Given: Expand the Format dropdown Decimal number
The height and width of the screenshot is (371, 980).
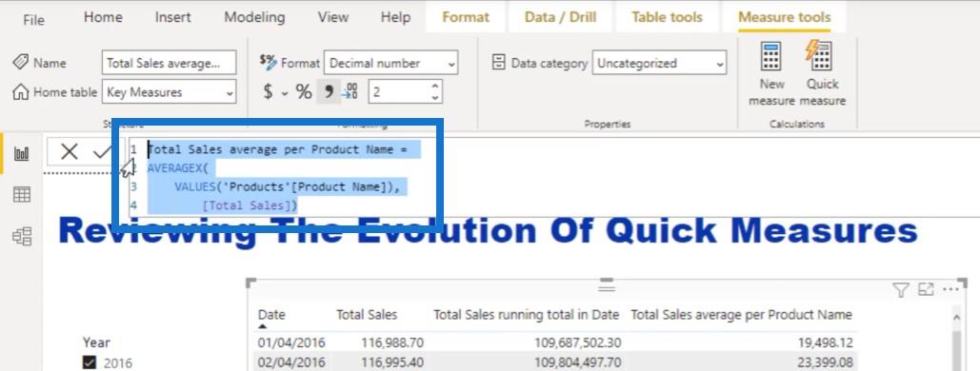Looking at the screenshot, I should [390, 63].
